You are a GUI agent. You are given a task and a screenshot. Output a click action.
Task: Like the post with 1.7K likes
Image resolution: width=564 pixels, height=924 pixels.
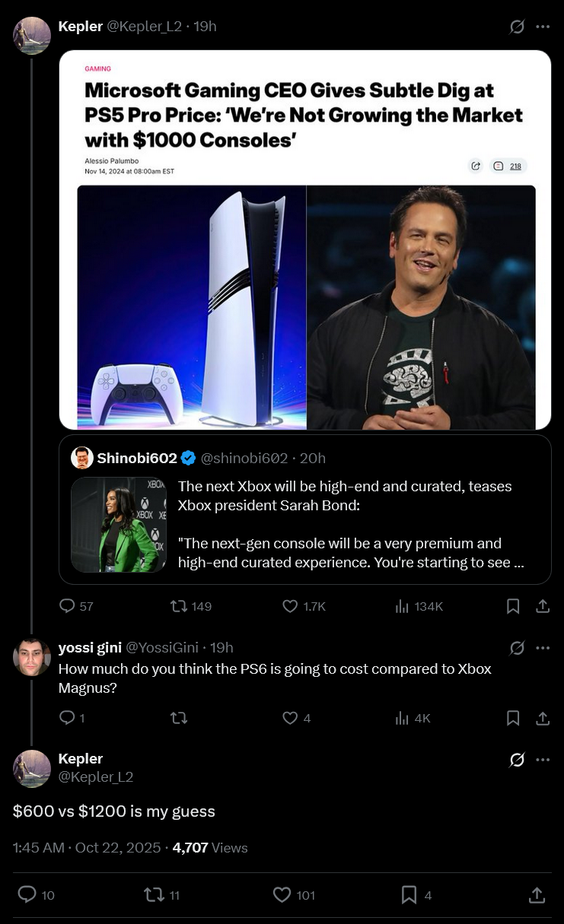tap(290, 606)
